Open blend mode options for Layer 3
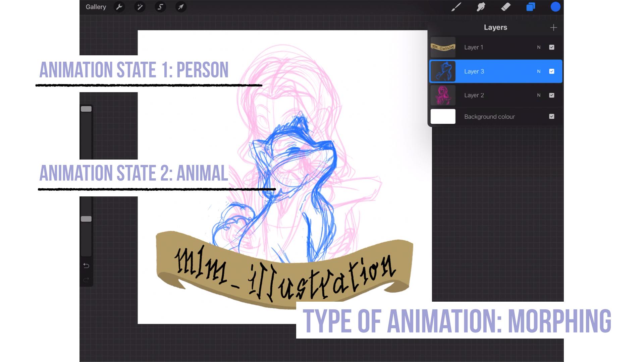The height and width of the screenshot is (362, 644). pyautogui.click(x=539, y=71)
